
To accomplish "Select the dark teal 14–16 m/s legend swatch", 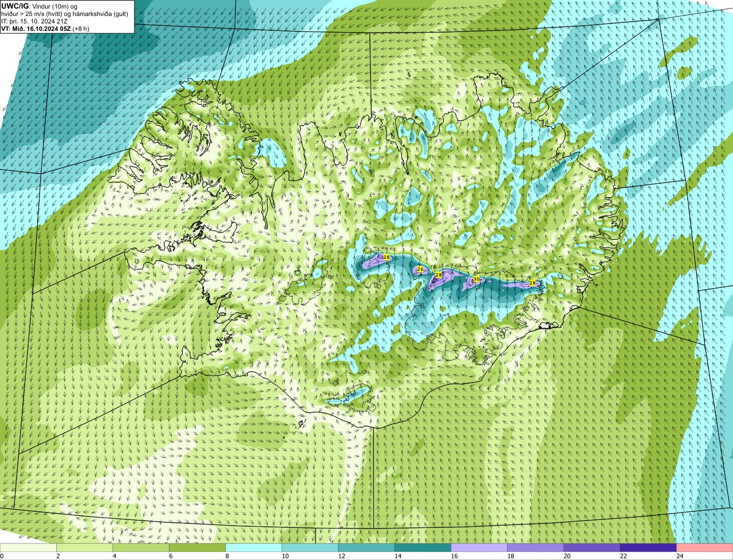I will pyautogui.click(x=423, y=547).
